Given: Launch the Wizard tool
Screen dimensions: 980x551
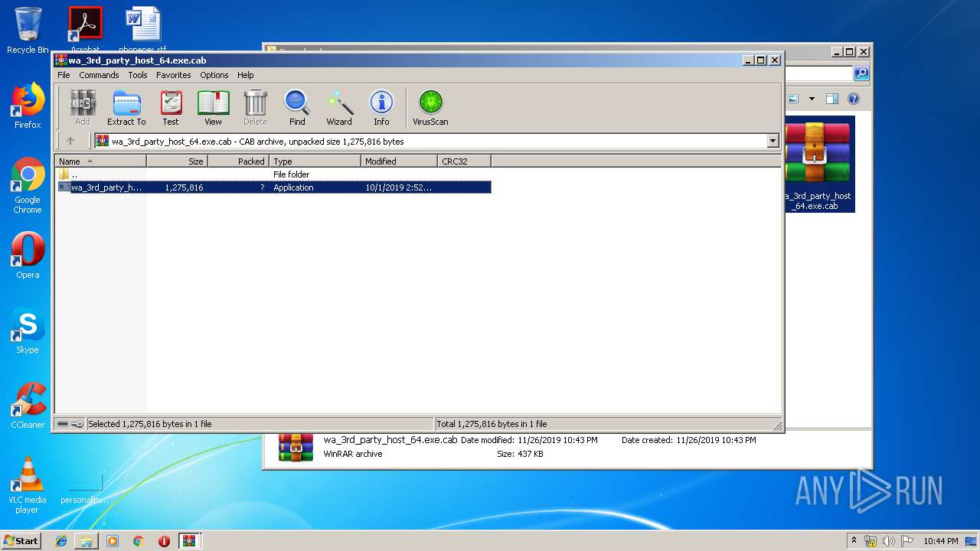Looking at the screenshot, I should pyautogui.click(x=339, y=108).
